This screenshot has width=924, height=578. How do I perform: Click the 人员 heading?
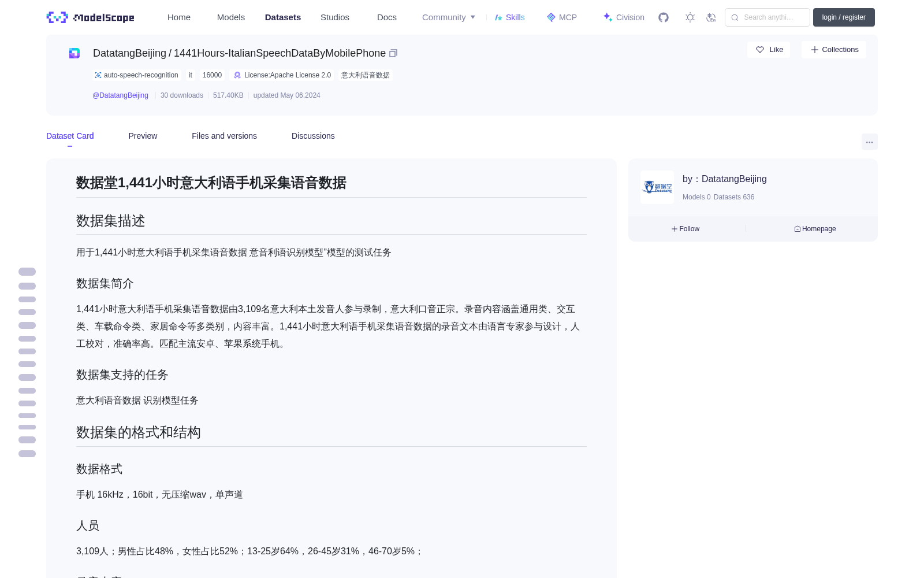(88, 525)
